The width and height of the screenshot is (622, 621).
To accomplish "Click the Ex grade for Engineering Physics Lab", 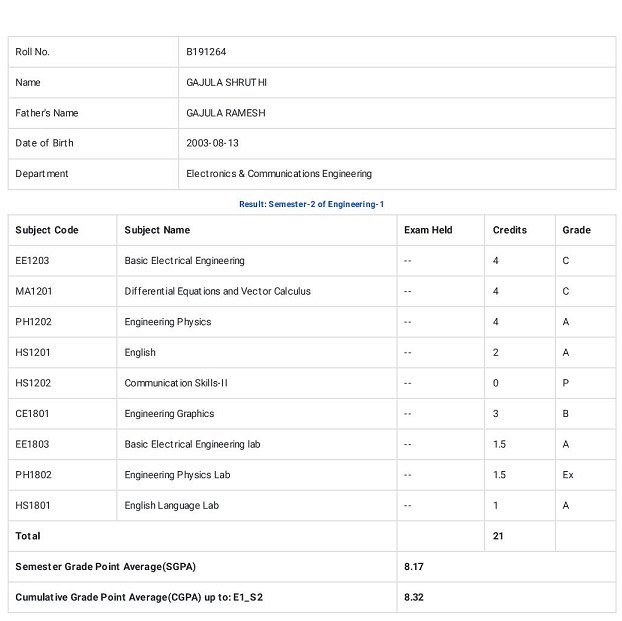I will pyautogui.click(x=568, y=475).
